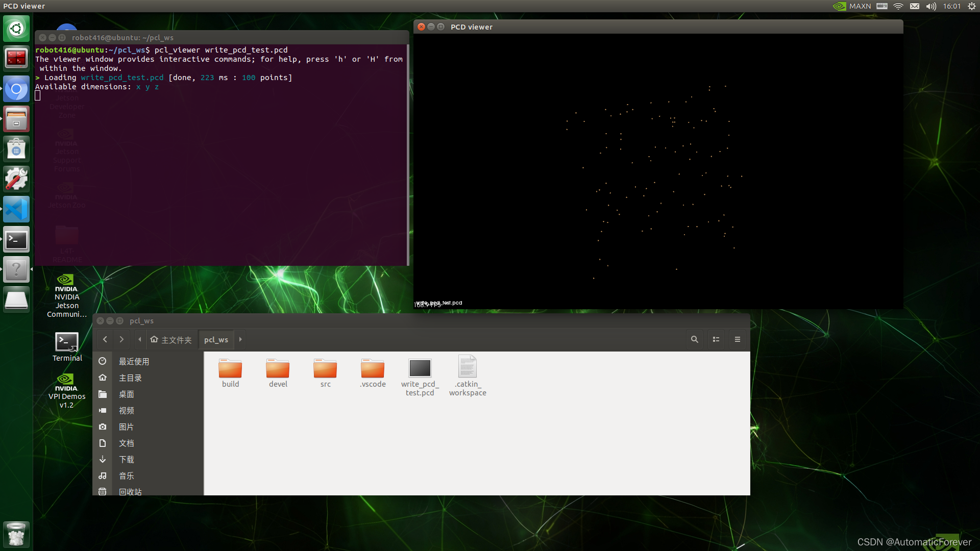Select the pcl_ws breadcrumb tab
980x551 pixels.
(x=216, y=339)
